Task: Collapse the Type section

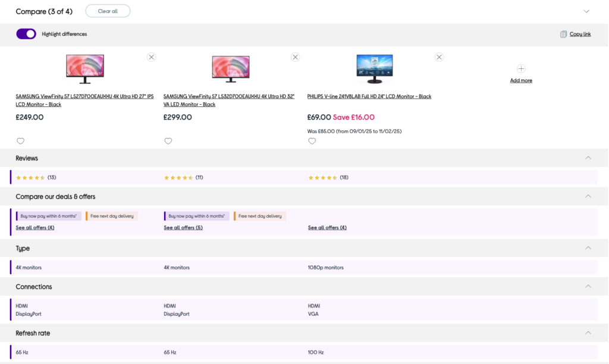Action: click(588, 248)
